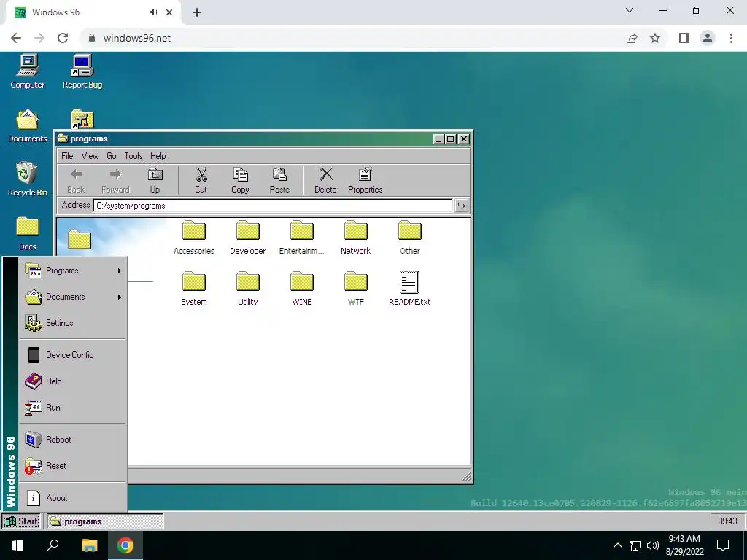Open the Recycle Bin icon
747x560 pixels.
click(x=28, y=179)
